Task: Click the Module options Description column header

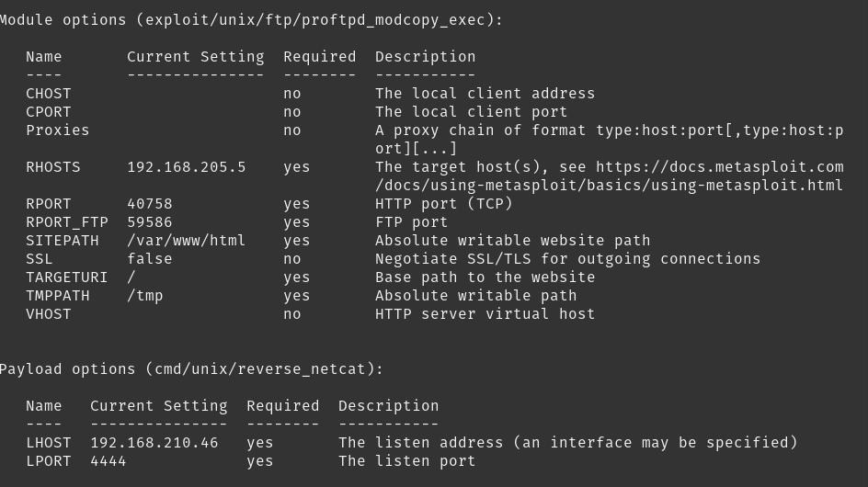Action: pyautogui.click(x=425, y=57)
